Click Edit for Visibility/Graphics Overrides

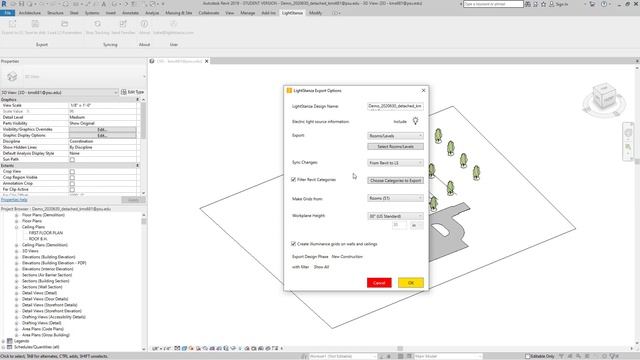[x=102, y=129]
